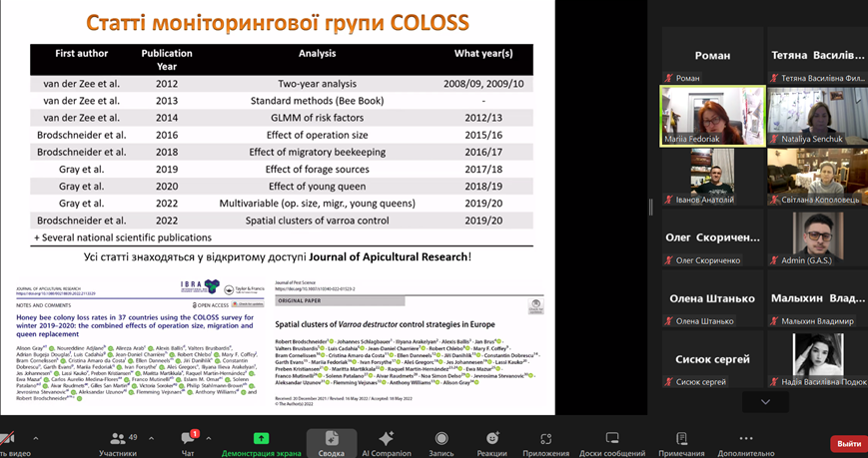Expand the Participants options caret
868x458 pixels.
point(151,439)
